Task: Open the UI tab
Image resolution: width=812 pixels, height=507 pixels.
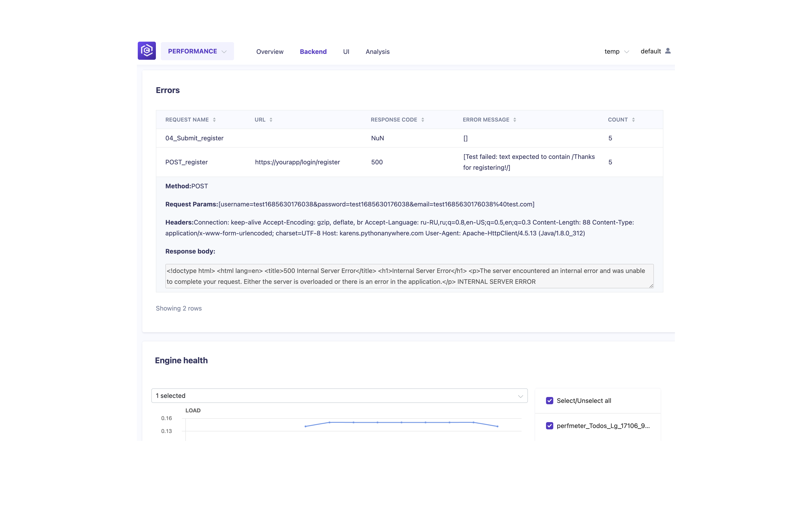Action: (x=346, y=52)
